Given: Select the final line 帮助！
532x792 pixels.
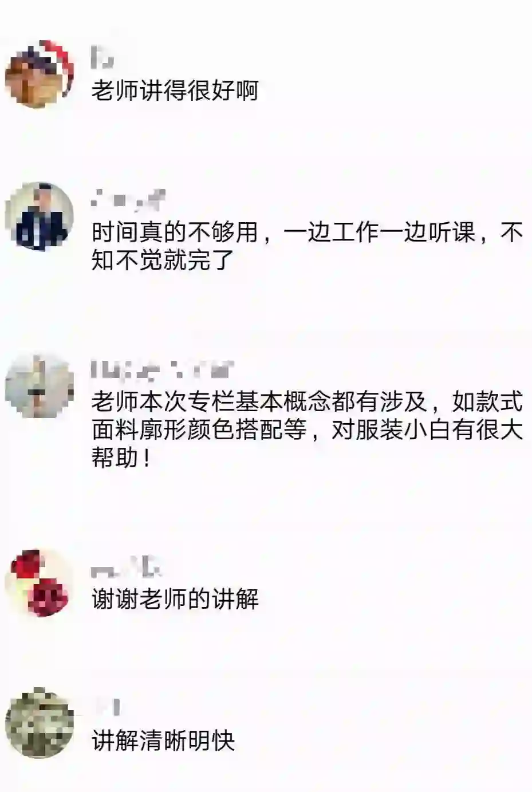Looking at the screenshot, I should [x=123, y=458].
